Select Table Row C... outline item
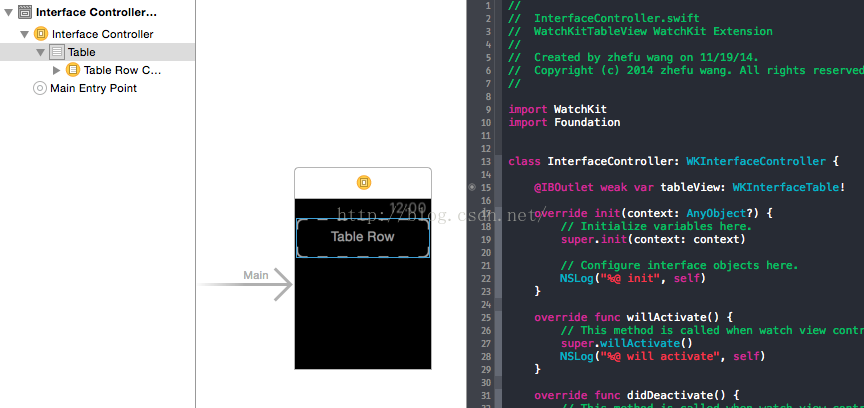 tap(122, 70)
